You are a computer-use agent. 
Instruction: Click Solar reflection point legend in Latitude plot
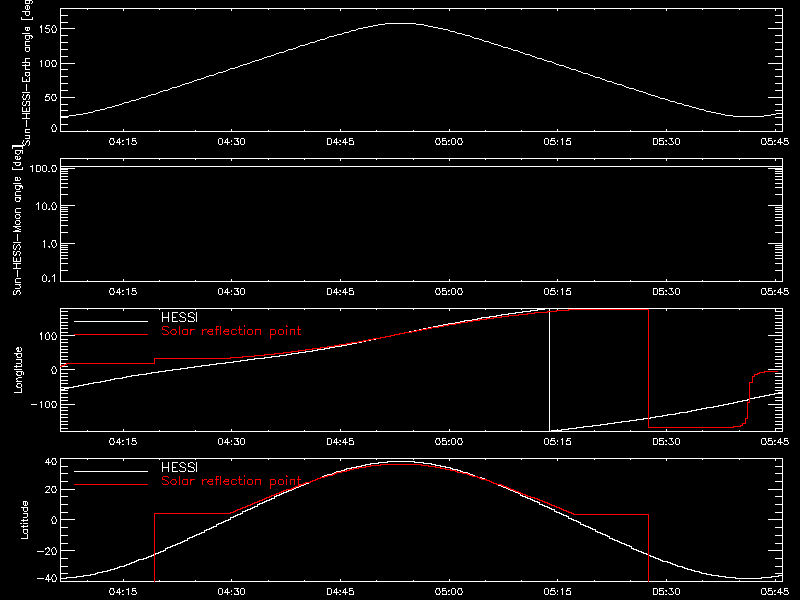click(231, 481)
